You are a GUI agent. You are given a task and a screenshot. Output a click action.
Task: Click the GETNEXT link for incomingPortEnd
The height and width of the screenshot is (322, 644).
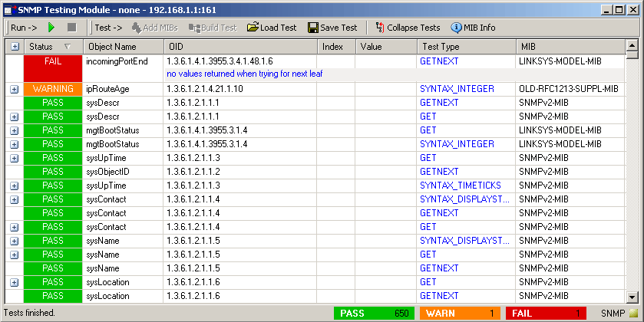pos(439,61)
